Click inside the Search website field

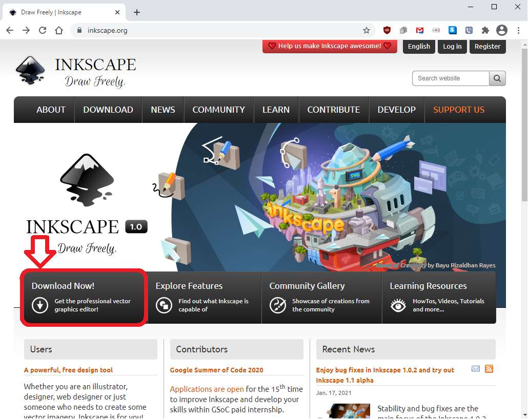[x=450, y=78]
